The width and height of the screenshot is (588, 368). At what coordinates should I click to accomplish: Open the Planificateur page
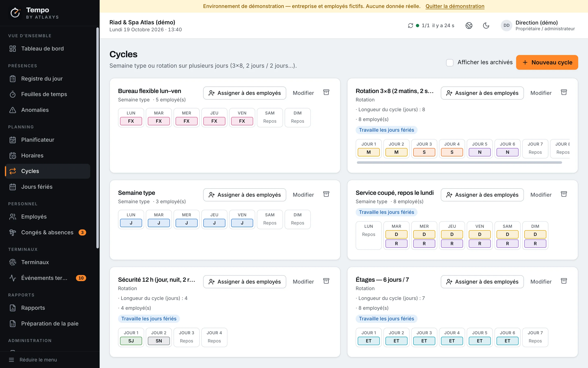[x=48, y=140]
